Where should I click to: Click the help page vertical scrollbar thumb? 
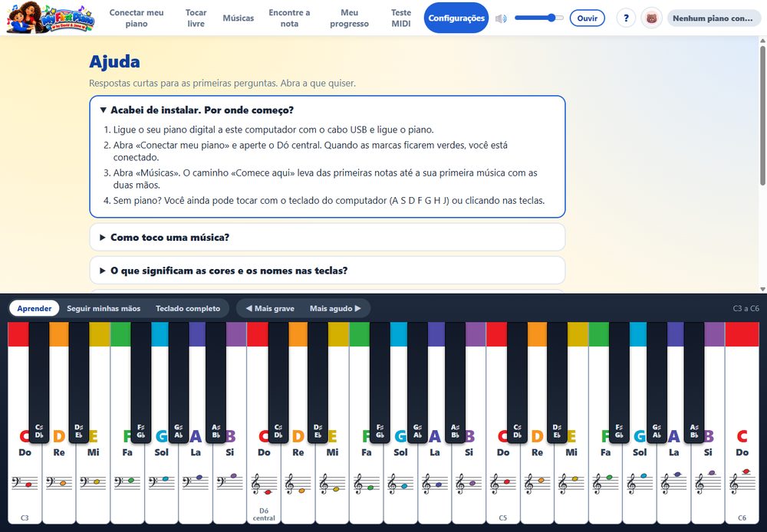pos(762,116)
